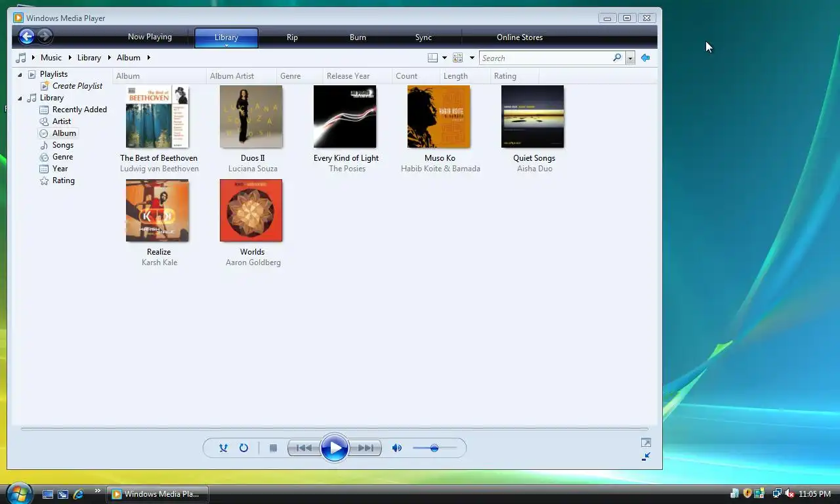Open the layout options dropdown arrow

point(444,58)
